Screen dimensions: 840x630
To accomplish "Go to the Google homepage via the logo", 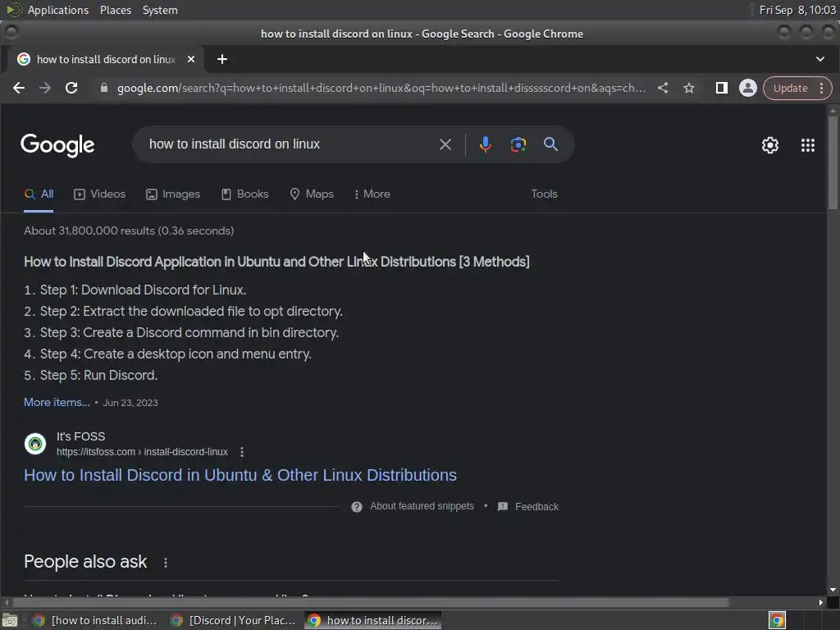I will click(57, 145).
